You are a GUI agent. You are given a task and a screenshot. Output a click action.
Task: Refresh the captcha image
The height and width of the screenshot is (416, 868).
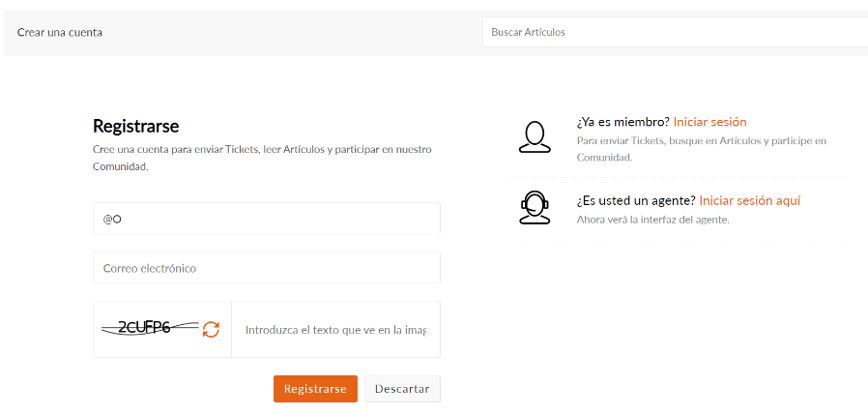pyautogui.click(x=211, y=329)
